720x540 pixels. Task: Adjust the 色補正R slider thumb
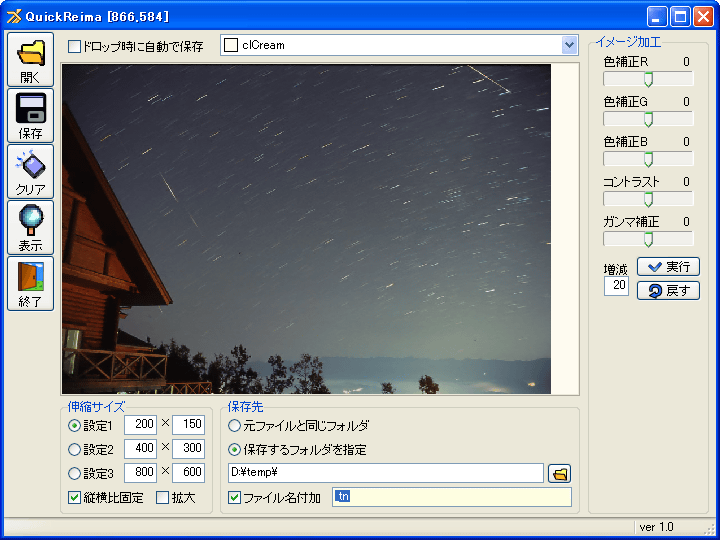648,79
